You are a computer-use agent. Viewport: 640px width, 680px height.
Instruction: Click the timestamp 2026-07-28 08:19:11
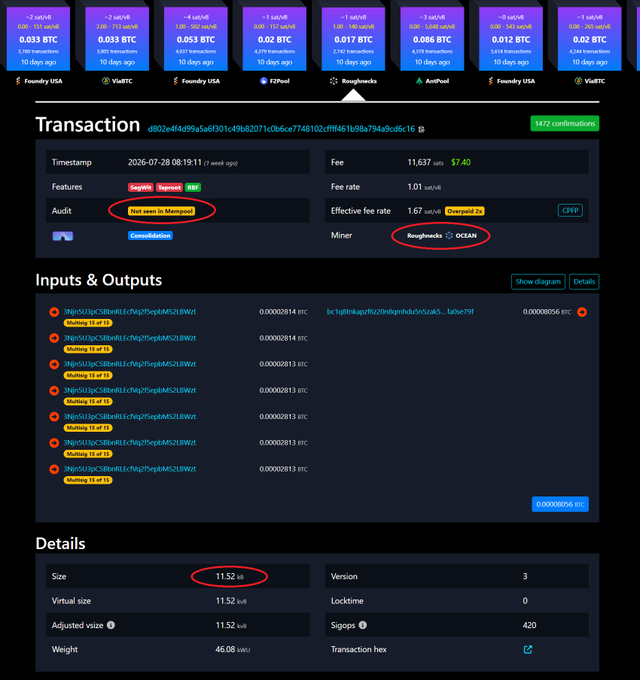click(x=165, y=163)
